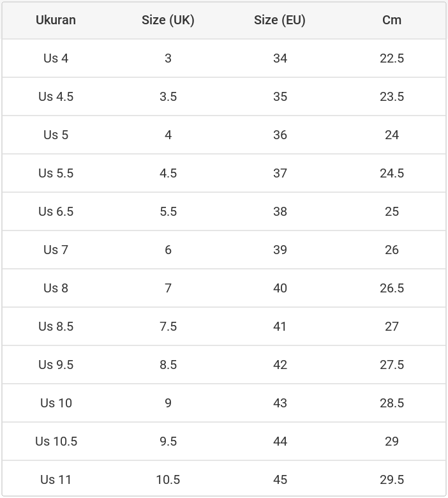Image resolution: width=448 pixels, height=498 pixels.
Task: Click the Ukuran column header
Action: [56, 20]
